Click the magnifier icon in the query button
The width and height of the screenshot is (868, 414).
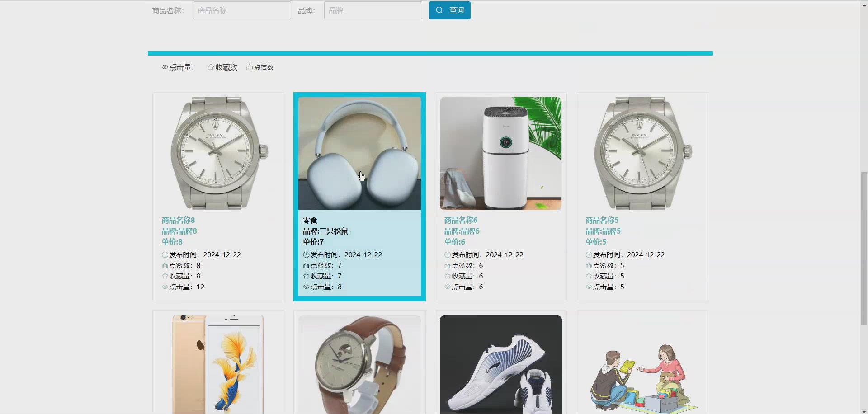pyautogui.click(x=439, y=10)
